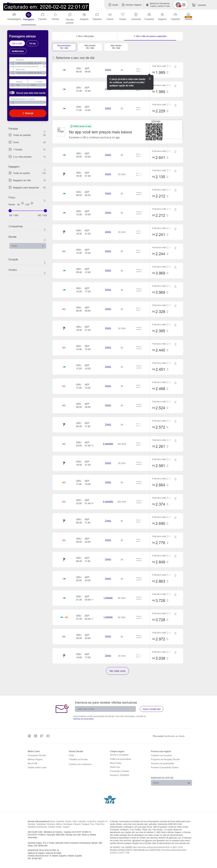Viewport: 217px width, 868px height.
Task: Select the Mais baratos sorting tab
Action: [90, 47]
